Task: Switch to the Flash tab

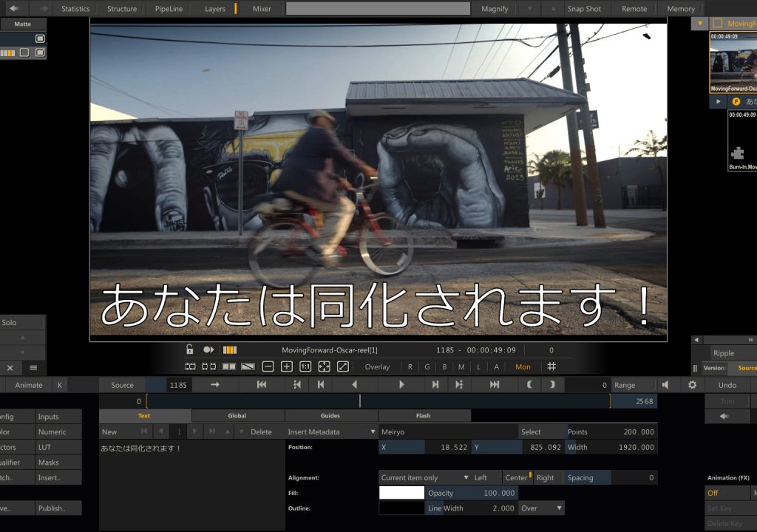Action: 424,415
